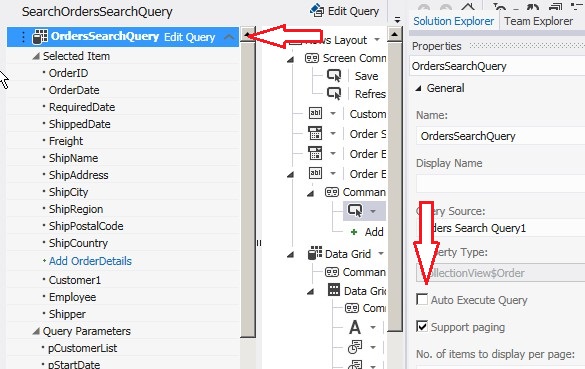Open the Rows Layout dropdown arrow
585x369 pixels.
377,40
